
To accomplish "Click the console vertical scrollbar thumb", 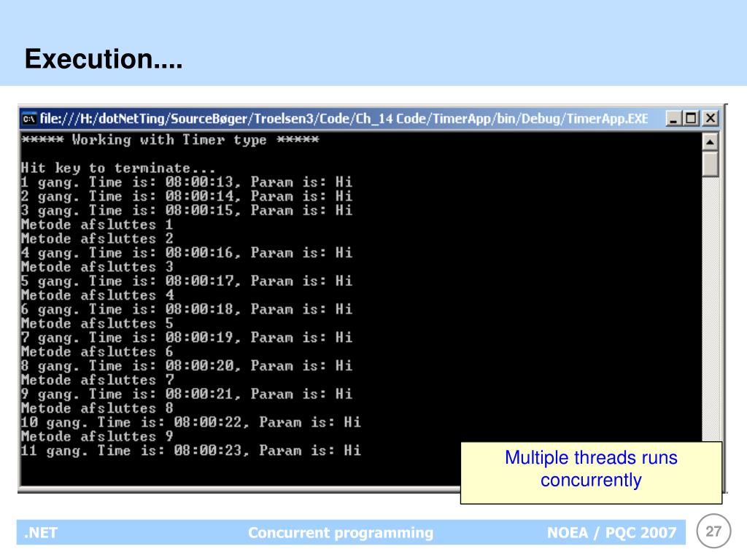I will click(710, 164).
